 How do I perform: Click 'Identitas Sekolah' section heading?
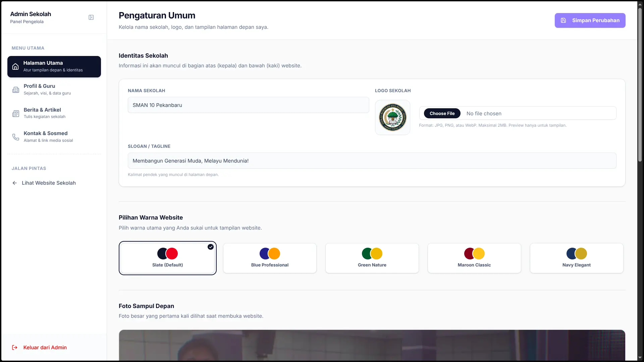click(x=143, y=56)
